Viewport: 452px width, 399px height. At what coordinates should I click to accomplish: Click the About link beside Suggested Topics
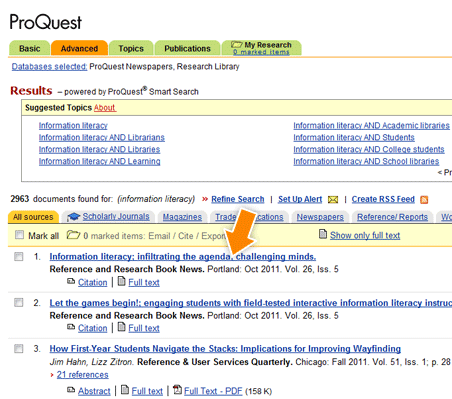click(x=105, y=108)
